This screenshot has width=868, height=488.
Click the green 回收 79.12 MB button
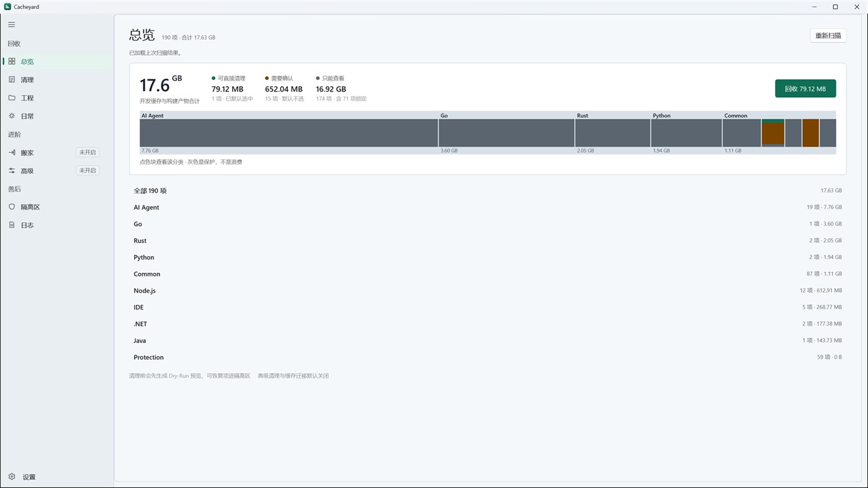(x=805, y=89)
